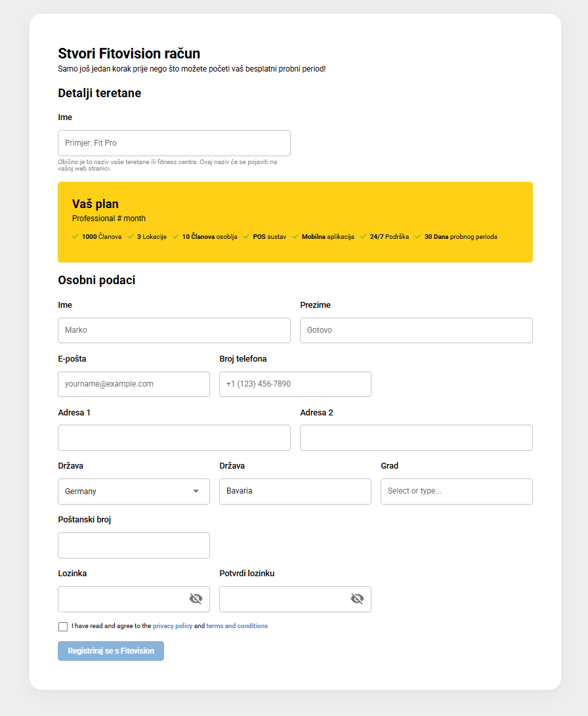Viewport: 588px width, 716px height.
Task: Click the checkmark icon beside 10 Članova osoblja
Action: (175, 236)
